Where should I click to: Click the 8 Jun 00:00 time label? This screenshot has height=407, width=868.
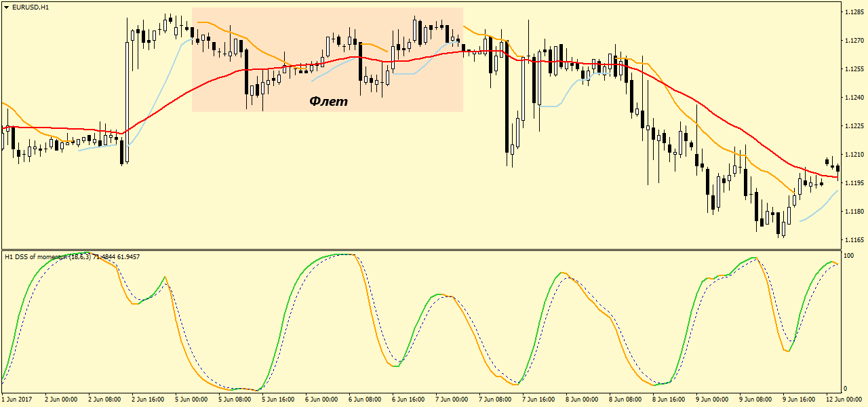(581, 400)
